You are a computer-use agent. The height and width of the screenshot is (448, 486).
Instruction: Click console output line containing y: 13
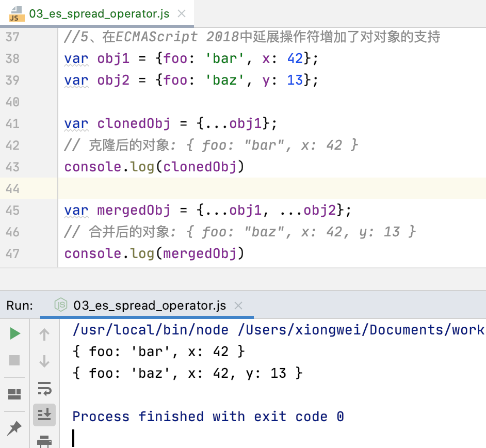coord(187,373)
